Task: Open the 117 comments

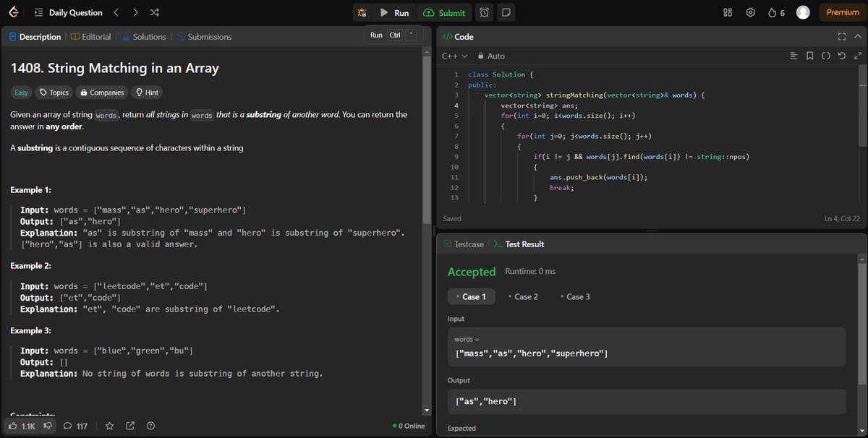Action: [75, 426]
